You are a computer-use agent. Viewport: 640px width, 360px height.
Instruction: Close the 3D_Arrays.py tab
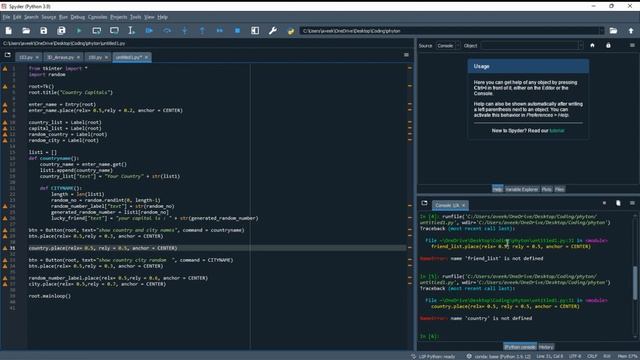tap(78, 57)
